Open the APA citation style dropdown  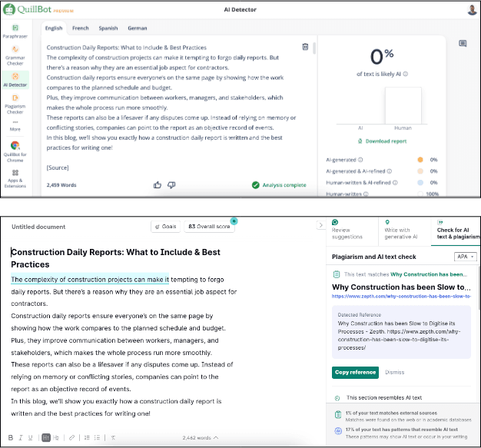pyautogui.click(x=466, y=257)
